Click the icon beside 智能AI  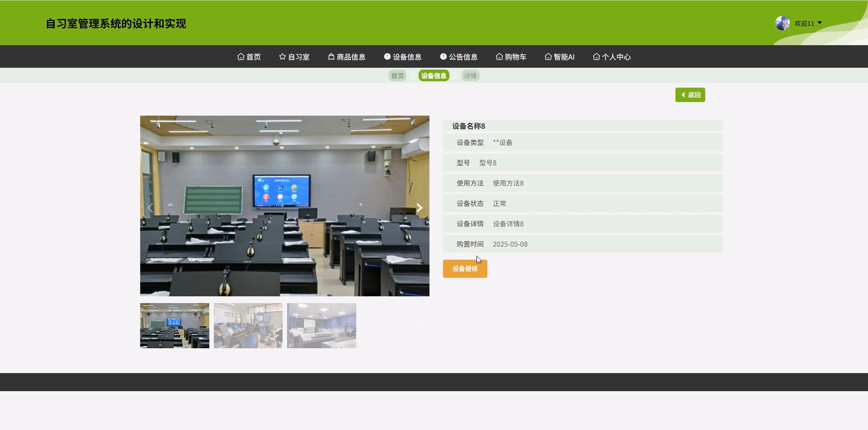548,57
